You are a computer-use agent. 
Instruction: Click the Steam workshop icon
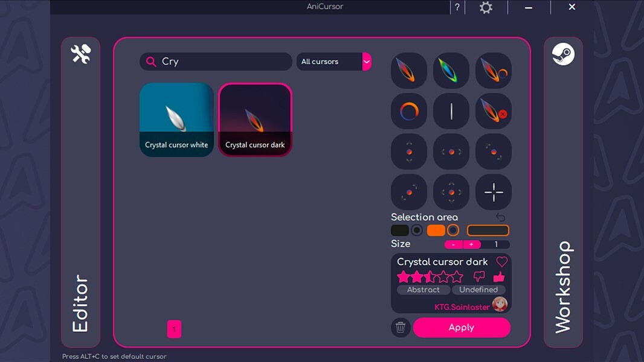click(563, 54)
